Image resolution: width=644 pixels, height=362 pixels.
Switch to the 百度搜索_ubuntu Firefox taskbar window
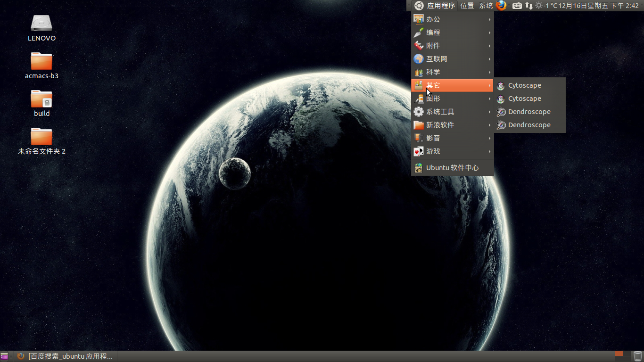click(65, 356)
